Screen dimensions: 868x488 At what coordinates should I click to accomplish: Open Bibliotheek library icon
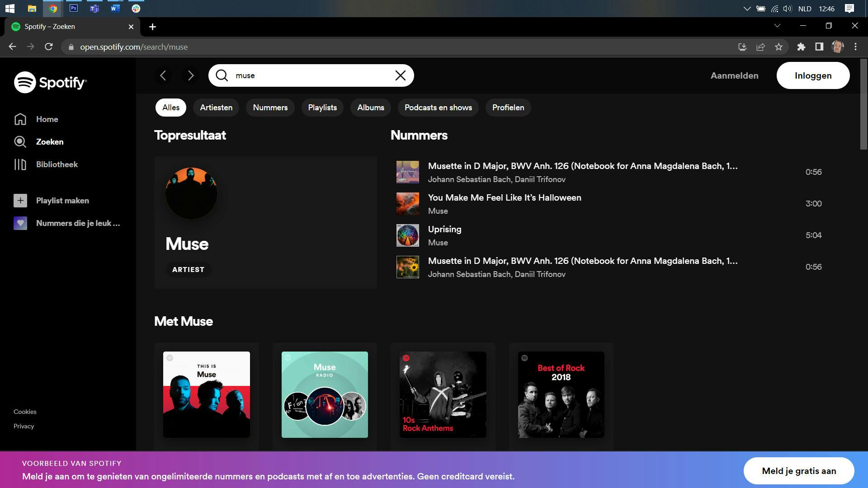click(20, 164)
